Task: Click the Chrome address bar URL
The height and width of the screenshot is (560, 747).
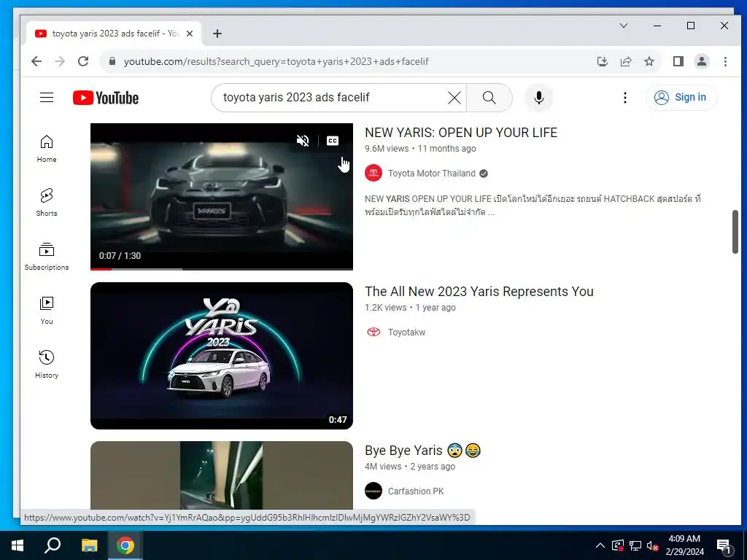Action: 276,61
